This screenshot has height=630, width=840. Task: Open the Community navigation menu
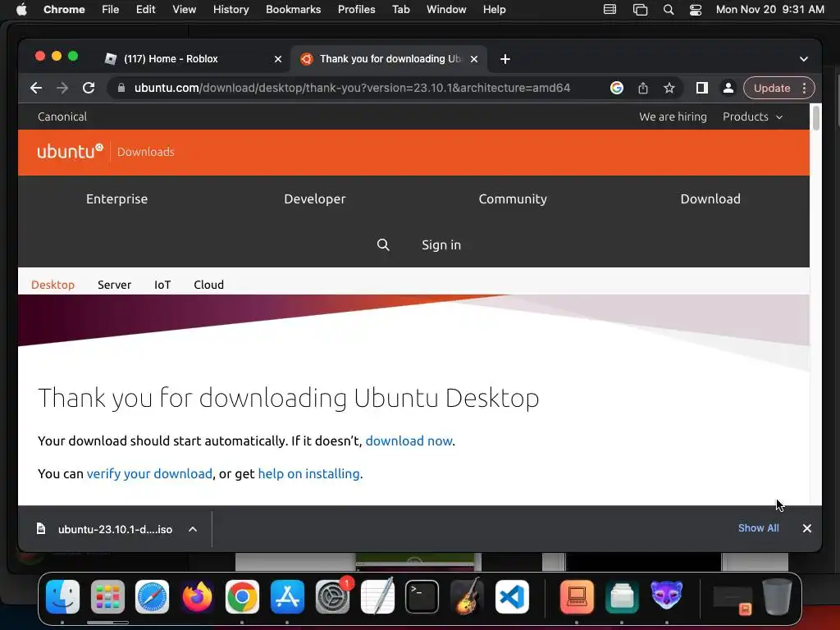point(513,199)
